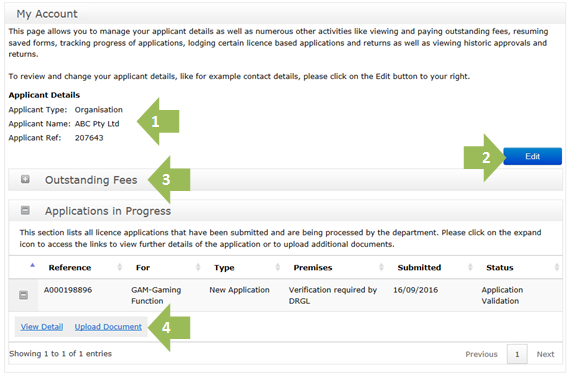Go to page 1 in pagination
Image resolution: width=573 pixels, height=380 pixels.
click(x=517, y=354)
